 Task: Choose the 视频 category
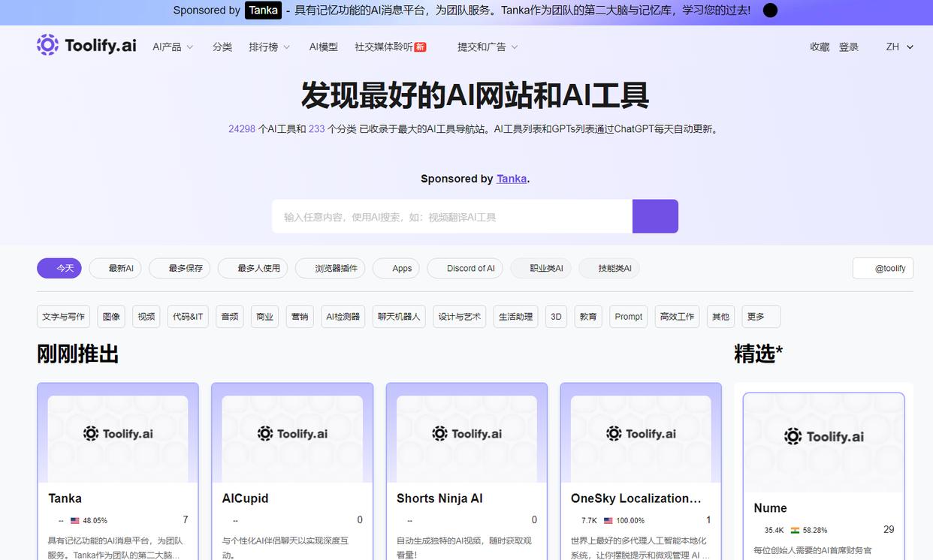pyautogui.click(x=146, y=317)
